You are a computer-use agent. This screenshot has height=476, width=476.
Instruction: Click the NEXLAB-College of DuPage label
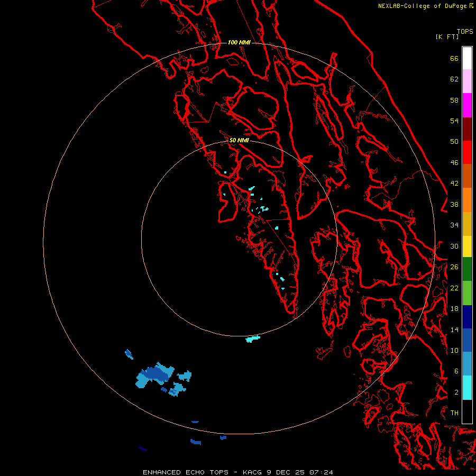point(425,6)
